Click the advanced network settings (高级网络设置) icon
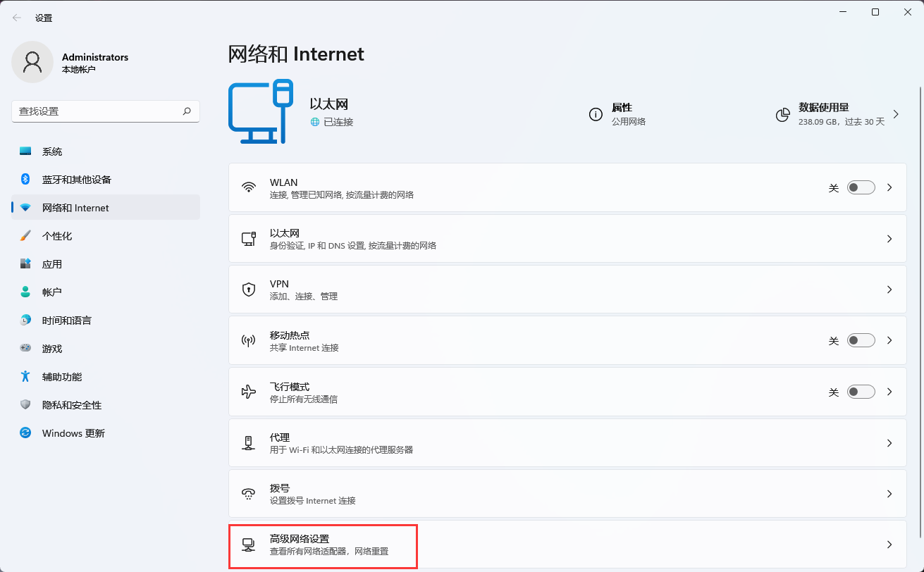This screenshot has width=924, height=572. point(248,545)
